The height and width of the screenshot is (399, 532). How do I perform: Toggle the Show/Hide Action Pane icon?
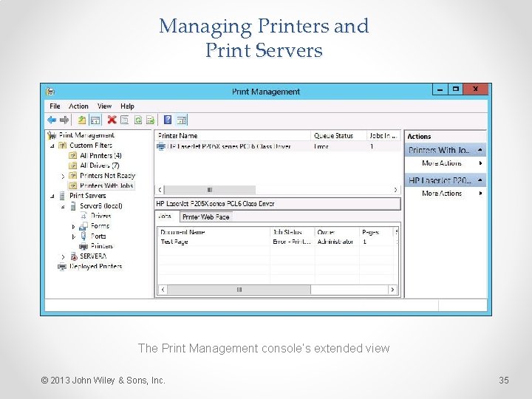pos(182,120)
